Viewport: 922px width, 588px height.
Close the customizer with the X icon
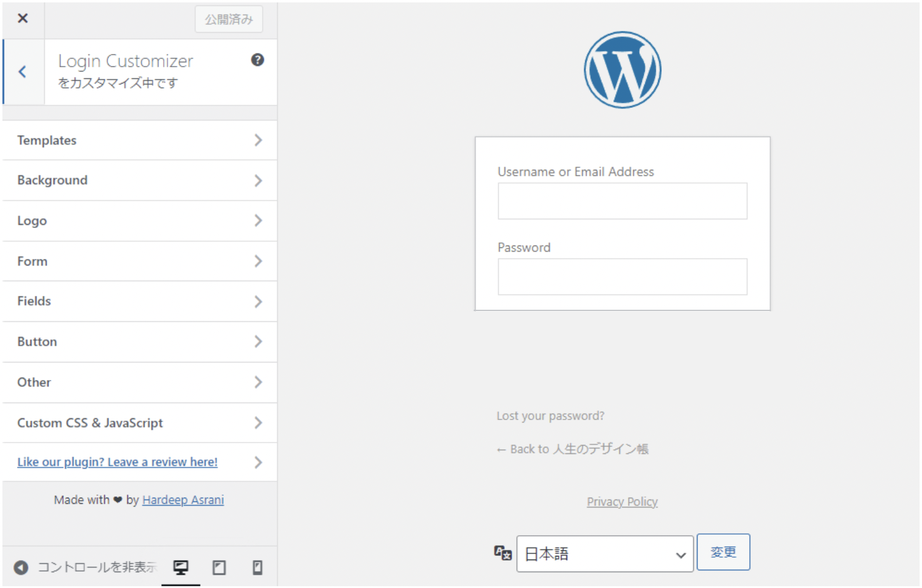[x=22, y=18]
